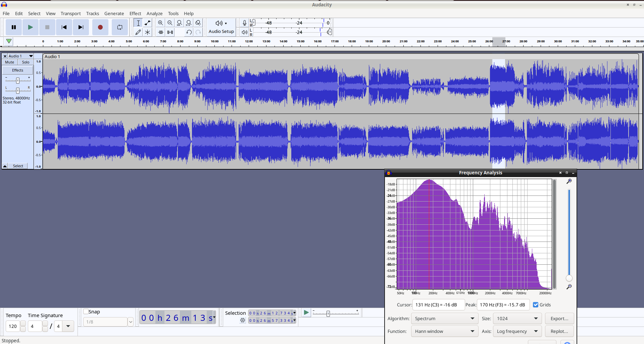Screen dimensions: 644x344
Task: Start playback with the Play button
Action: [31, 27]
